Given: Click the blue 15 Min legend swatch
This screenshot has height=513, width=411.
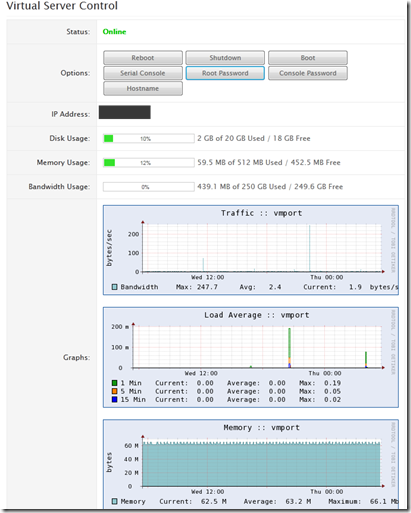Looking at the screenshot, I should [x=114, y=399].
